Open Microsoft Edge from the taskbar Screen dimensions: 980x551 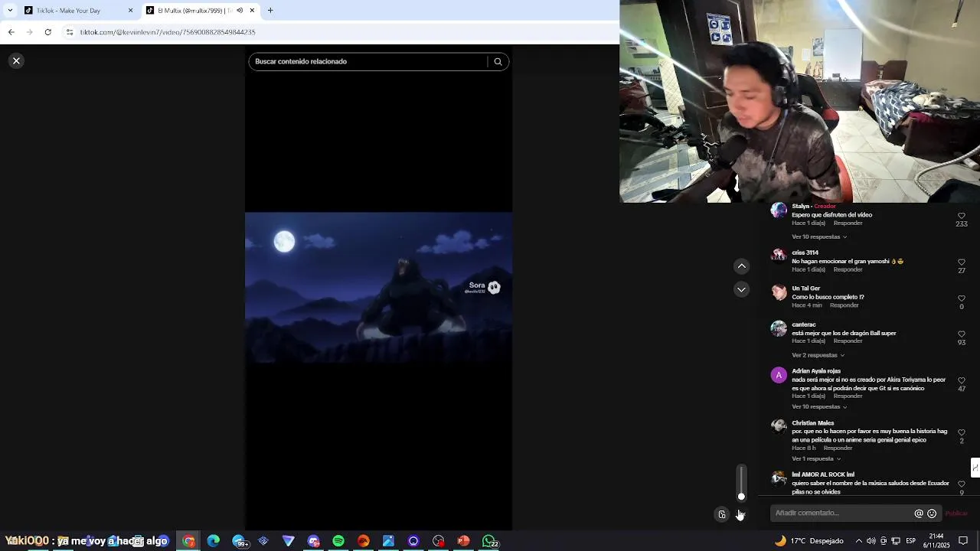pyautogui.click(x=214, y=541)
